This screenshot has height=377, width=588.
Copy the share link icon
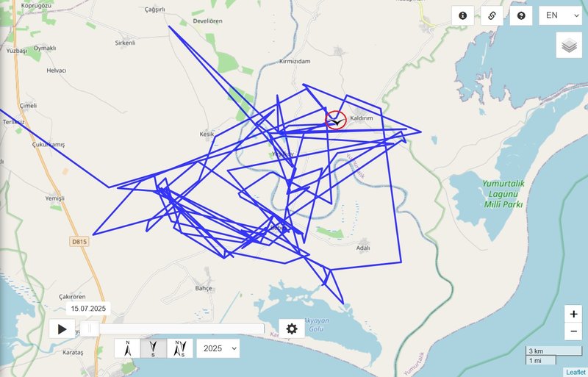click(492, 15)
